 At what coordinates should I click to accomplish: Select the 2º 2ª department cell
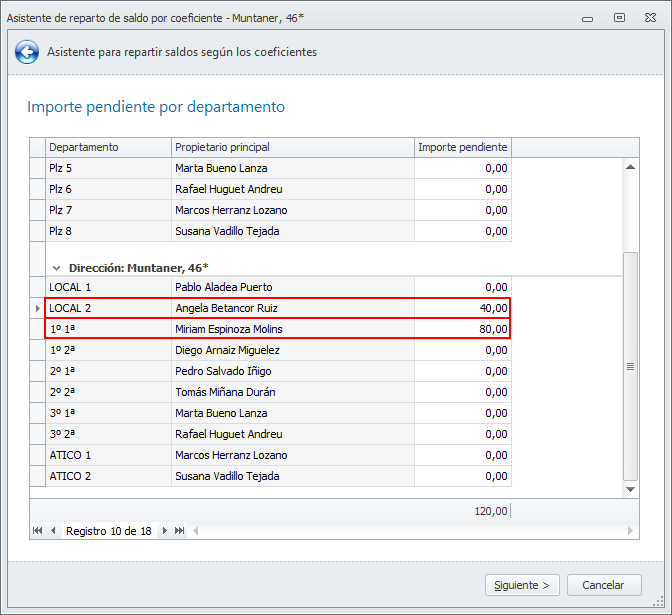108,392
